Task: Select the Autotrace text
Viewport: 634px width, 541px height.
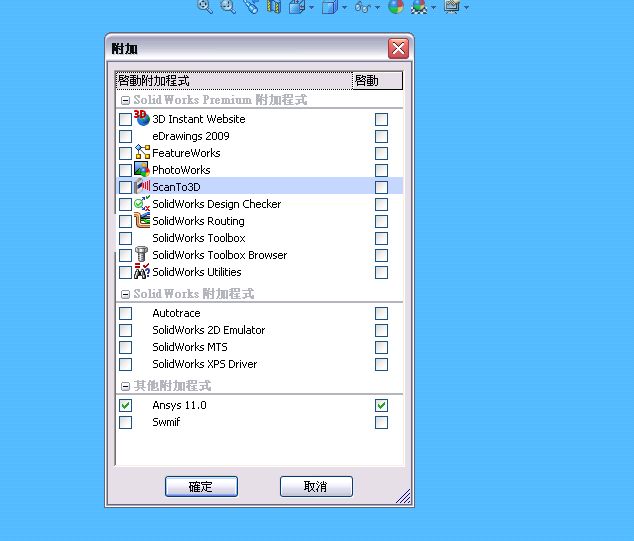Action: (176, 313)
